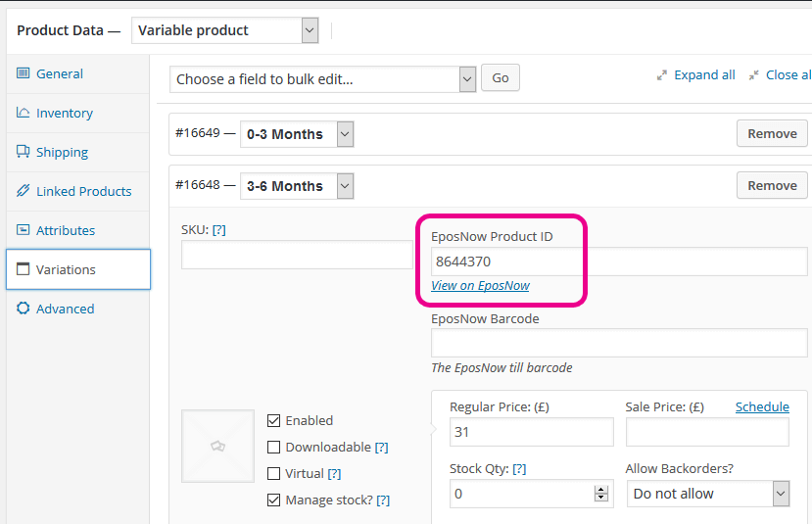Click the Linked Products link icon
This screenshot has width=812, height=524.
[x=23, y=191]
